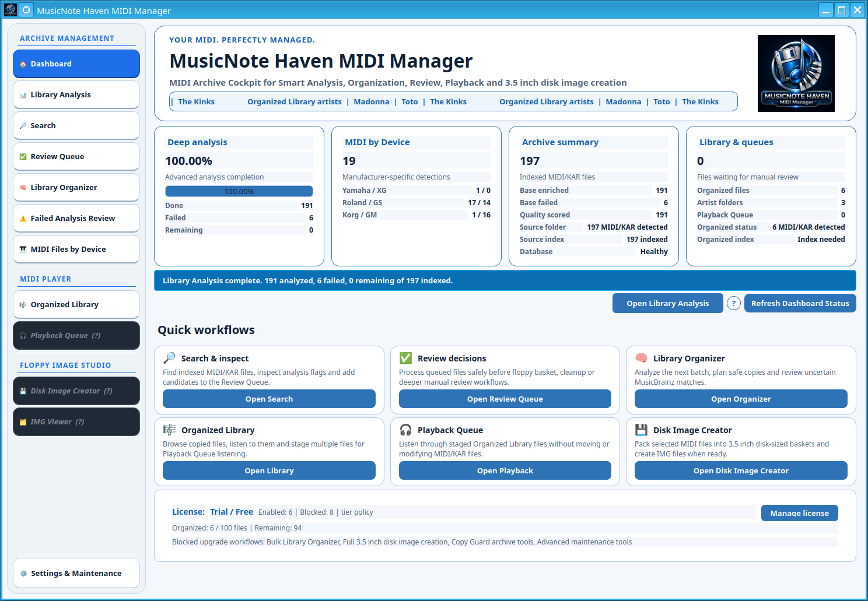Click the 'Organized files' row label
This screenshot has width=868, height=601.
723,191
